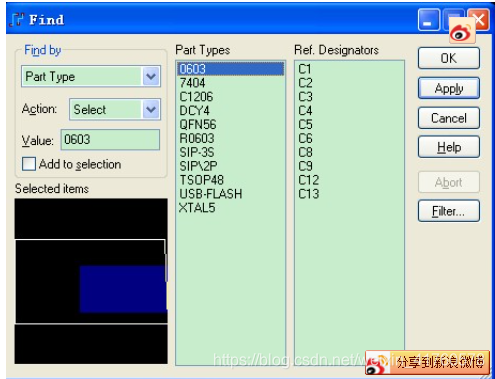Click the Weibo share icon overlay
The width and height of the screenshot is (495, 379).
462,31
